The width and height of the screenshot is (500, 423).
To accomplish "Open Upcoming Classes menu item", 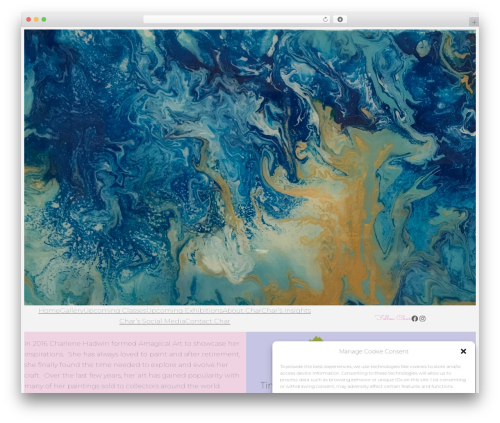I will 115,310.
